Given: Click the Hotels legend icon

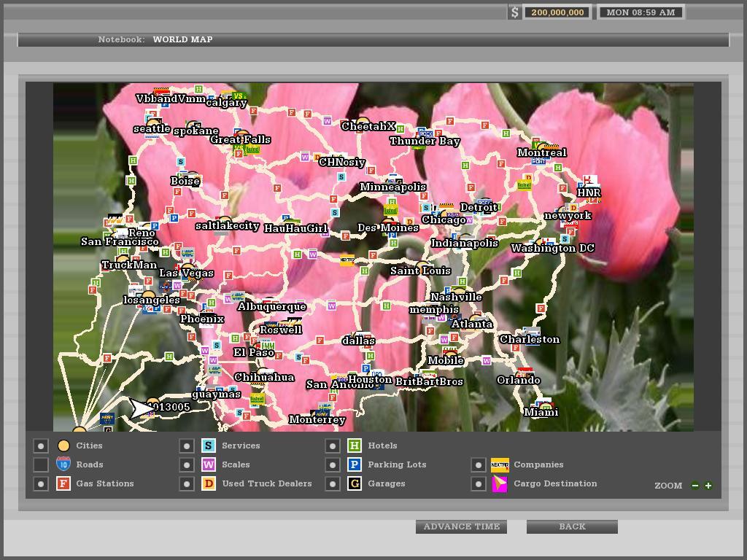Looking at the screenshot, I should 354,446.
